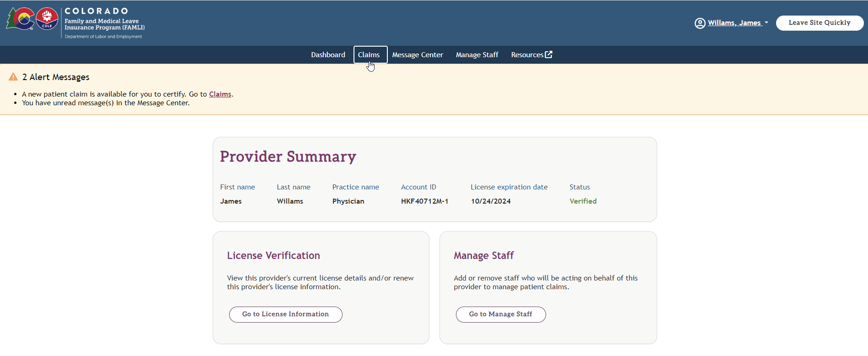Viewport: 868px width, 356px height.
Task: Click the 'Verified' status text
Action: pyautogui.click(x=583, y=201)
